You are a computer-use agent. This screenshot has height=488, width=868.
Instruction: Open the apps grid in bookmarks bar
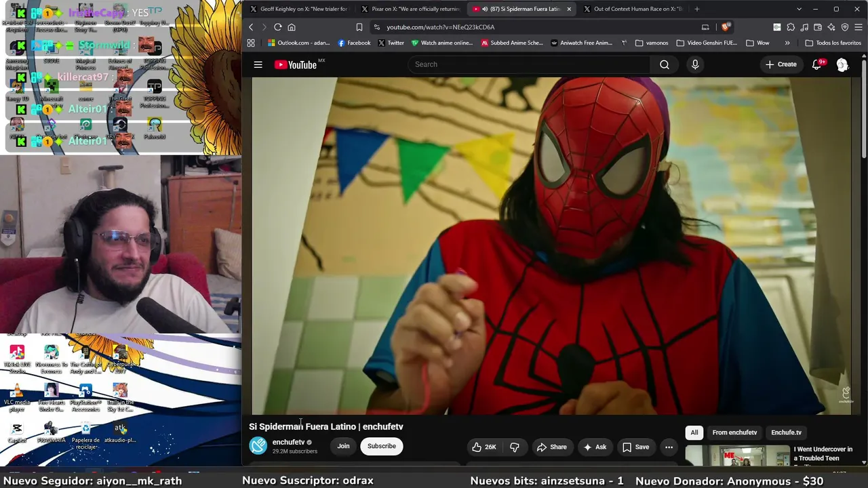click(x=251, y=43)
